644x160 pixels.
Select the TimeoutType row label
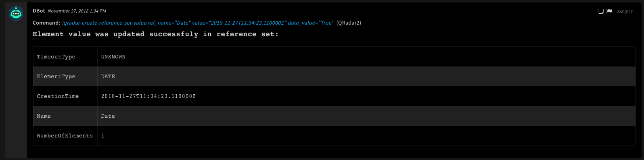[x=56, y=57]
